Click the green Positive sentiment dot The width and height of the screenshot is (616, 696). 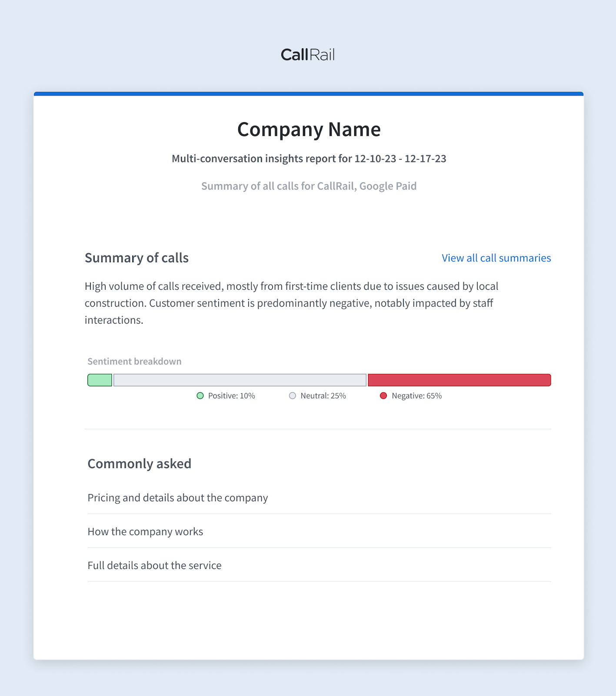coord(200,396)
